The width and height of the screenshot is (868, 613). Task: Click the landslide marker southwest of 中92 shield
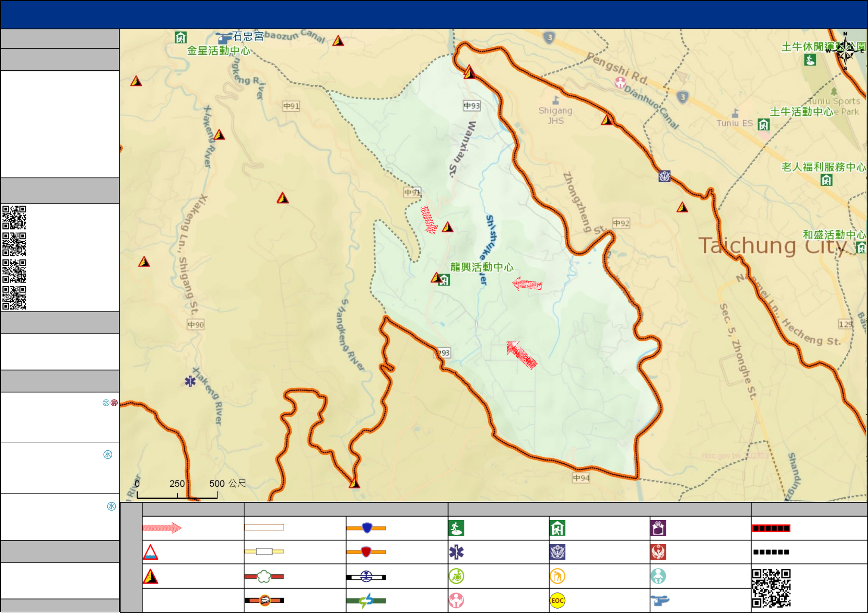coord(447,227)
